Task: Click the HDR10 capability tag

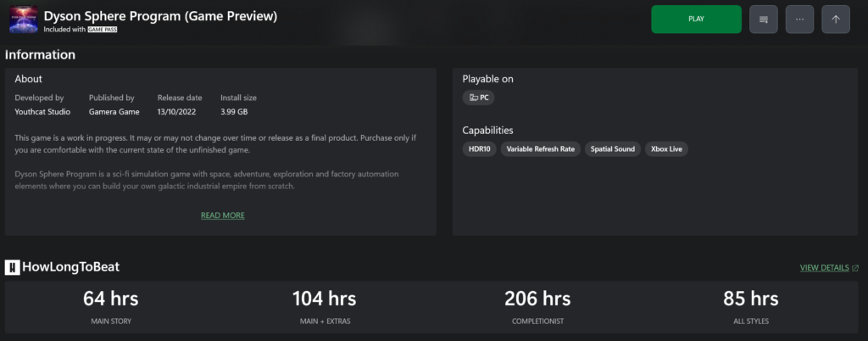Action: point(478,149)
